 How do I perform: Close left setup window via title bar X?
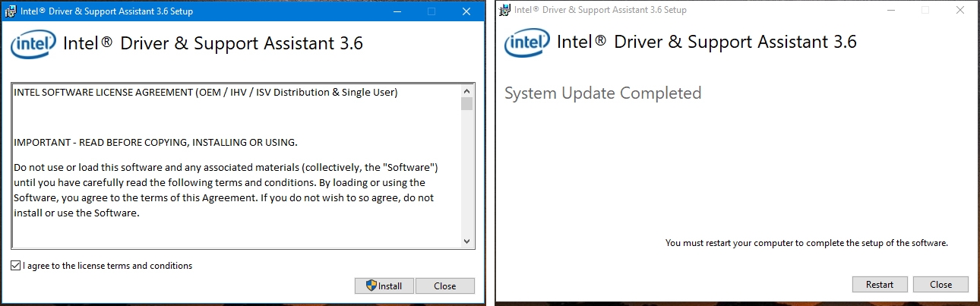467,11
